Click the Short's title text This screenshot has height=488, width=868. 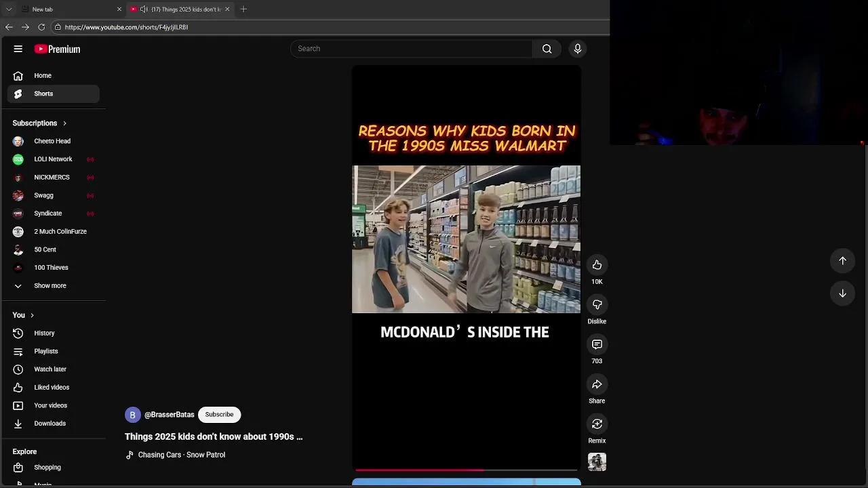click(x=214, y=437)
